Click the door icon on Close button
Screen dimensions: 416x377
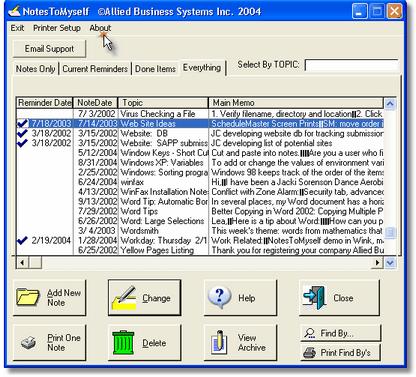[x=314, y=297]
